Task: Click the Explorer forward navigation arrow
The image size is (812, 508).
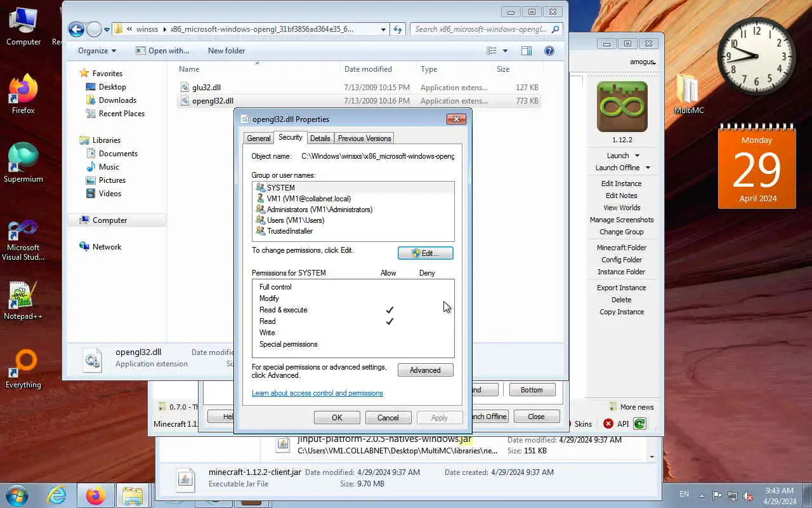Action: 94,29
